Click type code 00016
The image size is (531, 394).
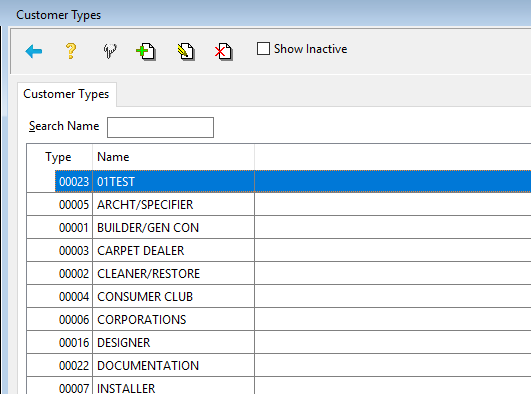click(74, 343)
